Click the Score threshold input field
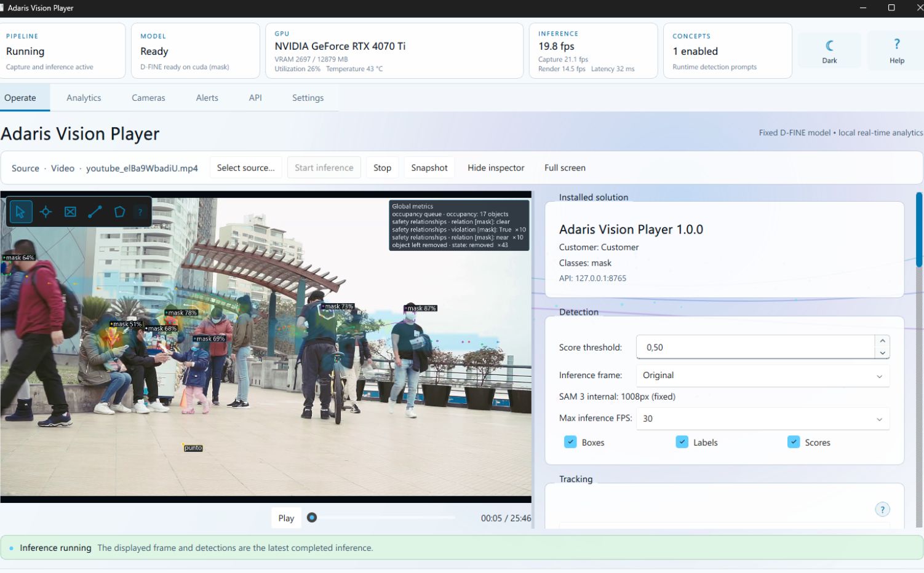This screenshot has height=573, width=924. 755,347
